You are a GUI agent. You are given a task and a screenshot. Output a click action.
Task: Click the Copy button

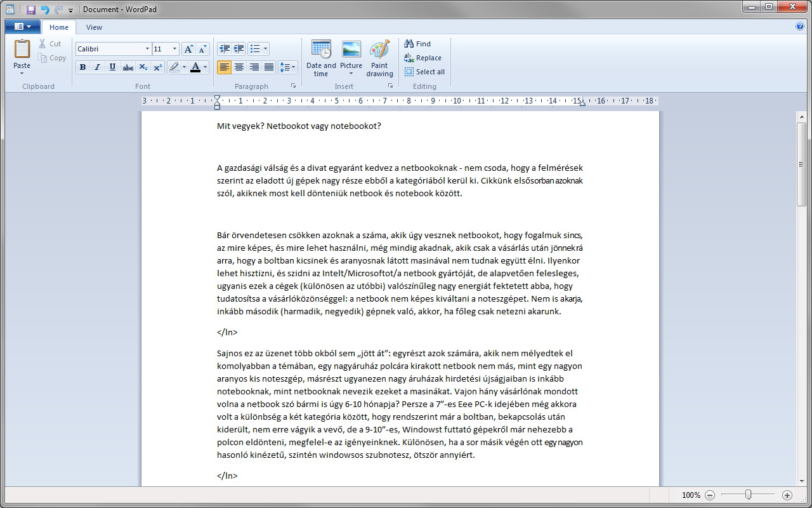(x=52, y=58)
